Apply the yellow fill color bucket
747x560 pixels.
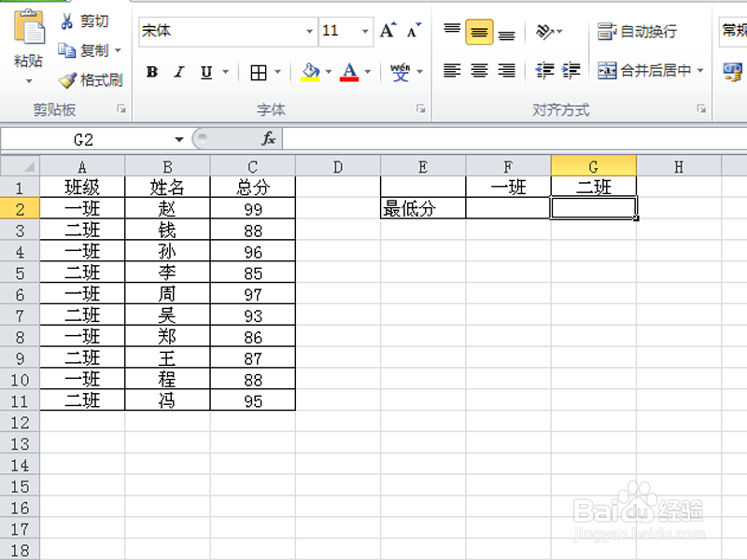(x=310, y=73)
